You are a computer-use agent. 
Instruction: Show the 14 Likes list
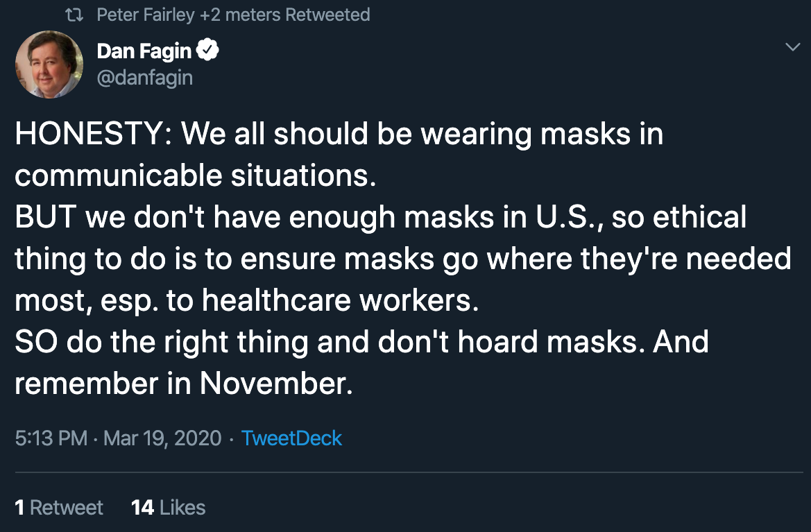(x=169, y=507)
